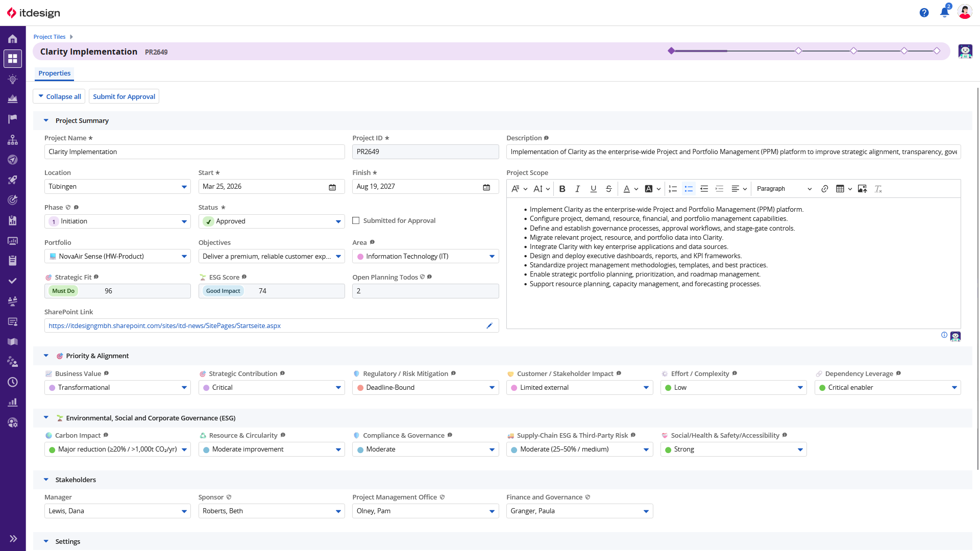Open the Portfolio dropdown
This screenshot has width=980, height=551.
(117, 256)
